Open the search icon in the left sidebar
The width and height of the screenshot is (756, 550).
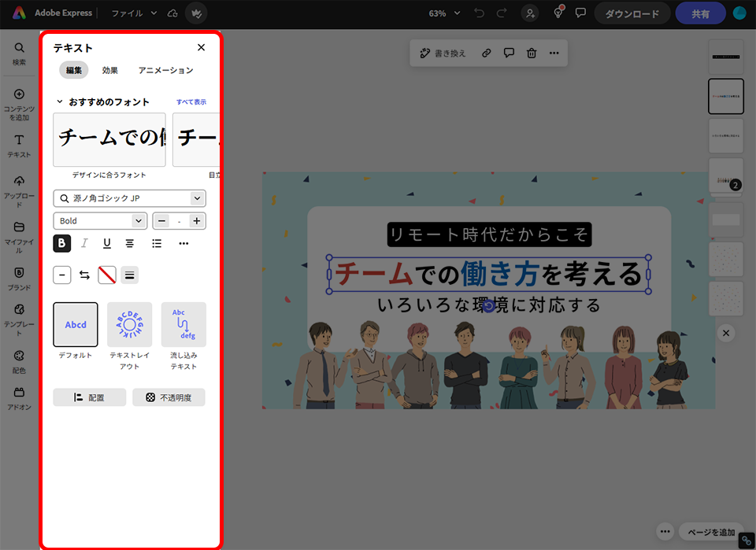point(19,53)
